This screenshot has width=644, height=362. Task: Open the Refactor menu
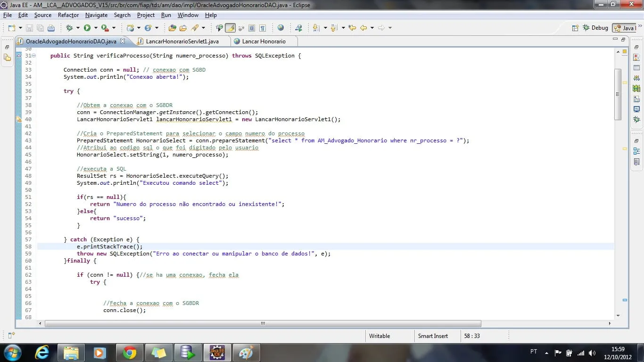[68, 15]
